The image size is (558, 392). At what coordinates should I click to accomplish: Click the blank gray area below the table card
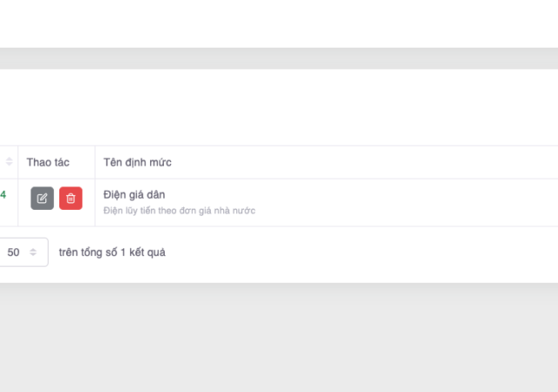[279, 340]
